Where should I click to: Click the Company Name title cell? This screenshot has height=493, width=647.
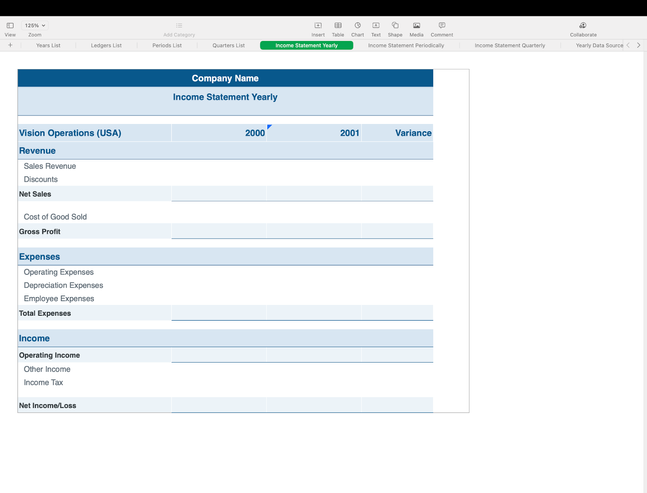[225, 78]
